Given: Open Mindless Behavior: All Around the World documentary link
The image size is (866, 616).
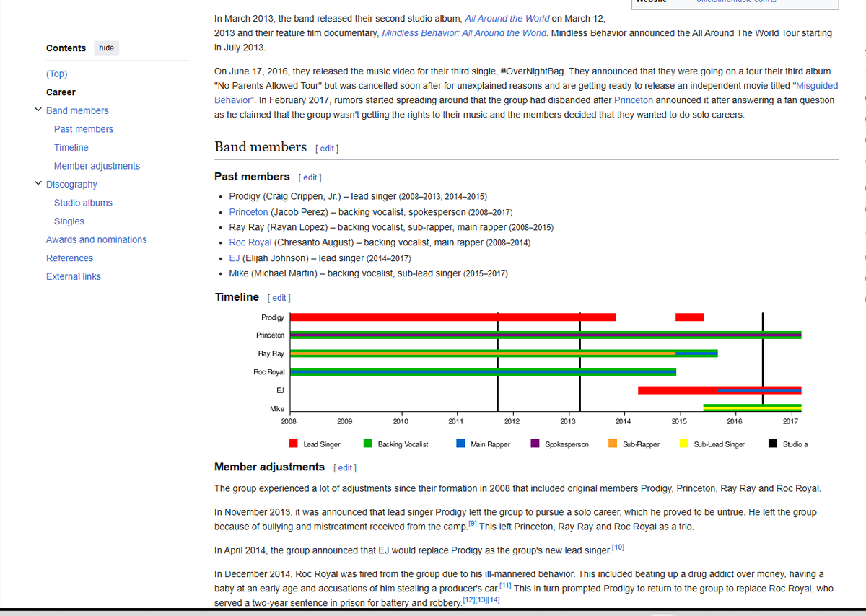Looking at the screenshot, I should [x=464, y=33].
